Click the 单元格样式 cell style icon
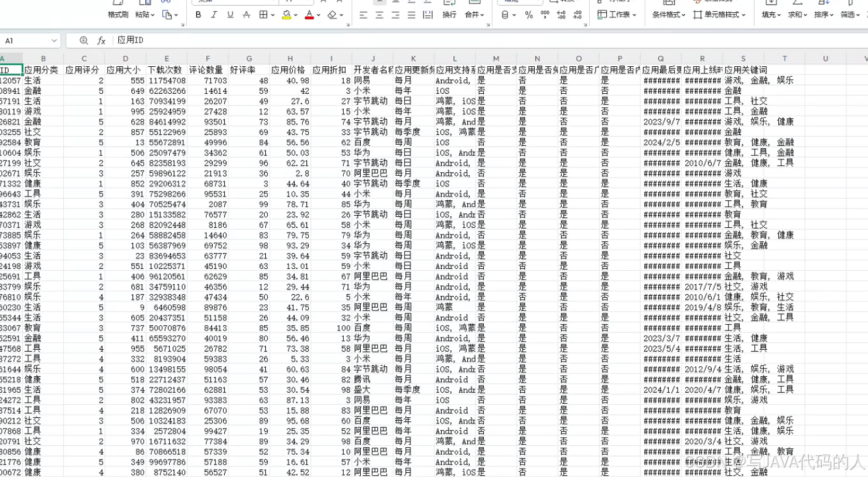This screenshot has width=868, height=477. [x=698, y=15]
